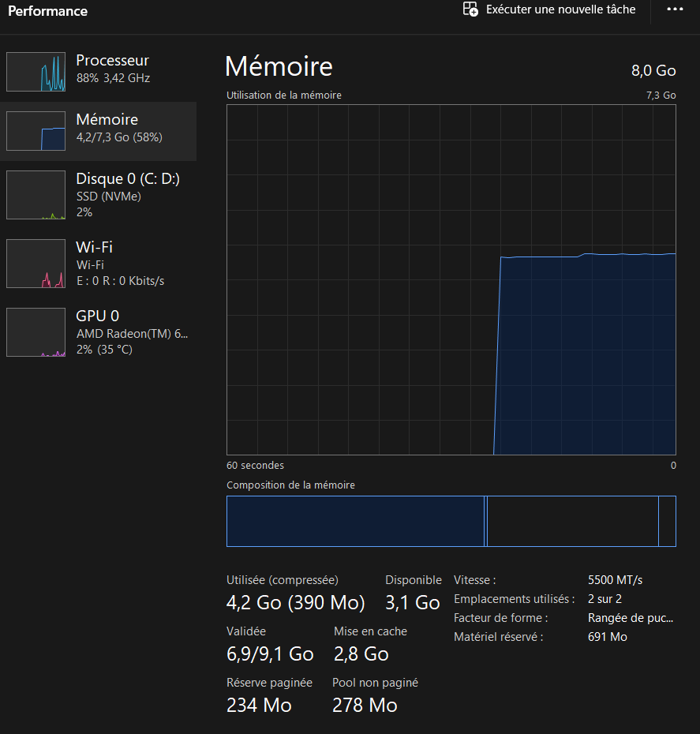700x734 pixels.
Task: Click the Performance page title
Action: pos(48,11)
